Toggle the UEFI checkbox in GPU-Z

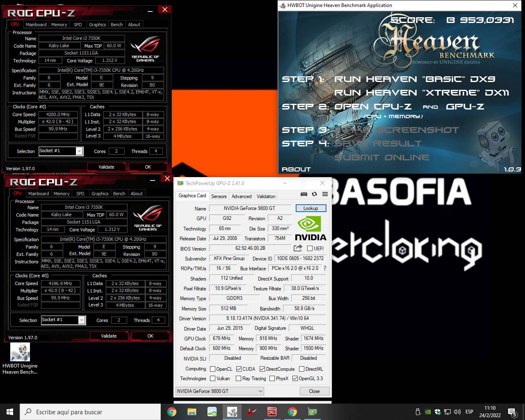click(310, 248)
